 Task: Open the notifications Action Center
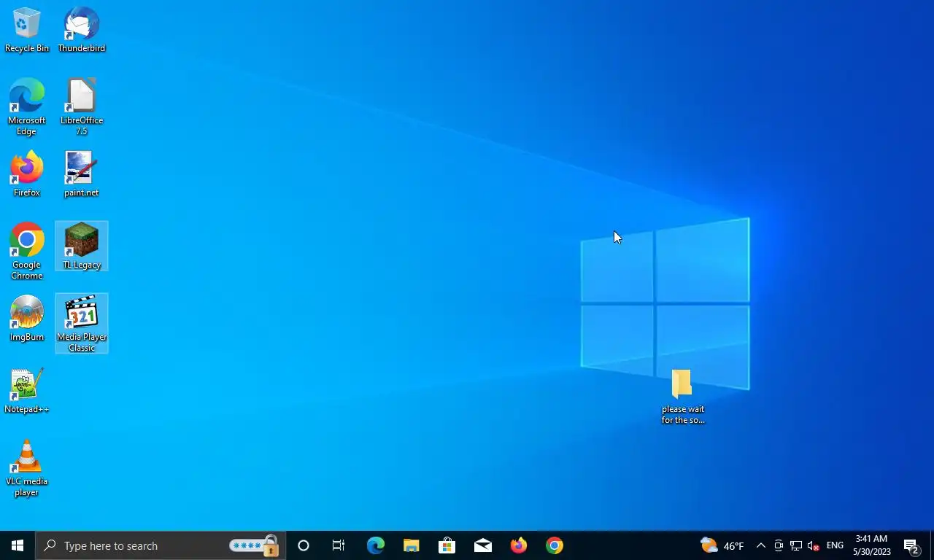coord(911,545)
